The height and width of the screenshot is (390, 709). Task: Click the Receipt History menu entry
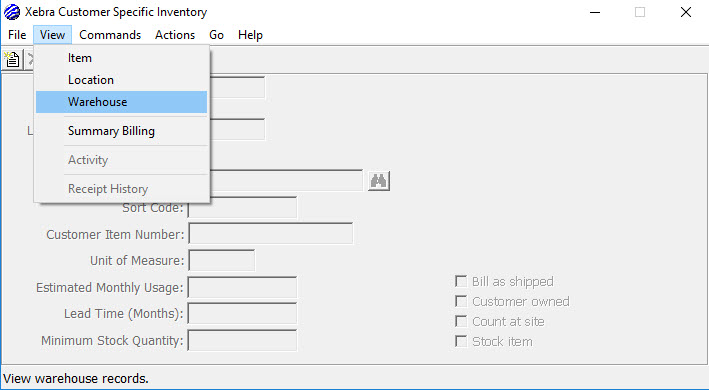point(121,189)
